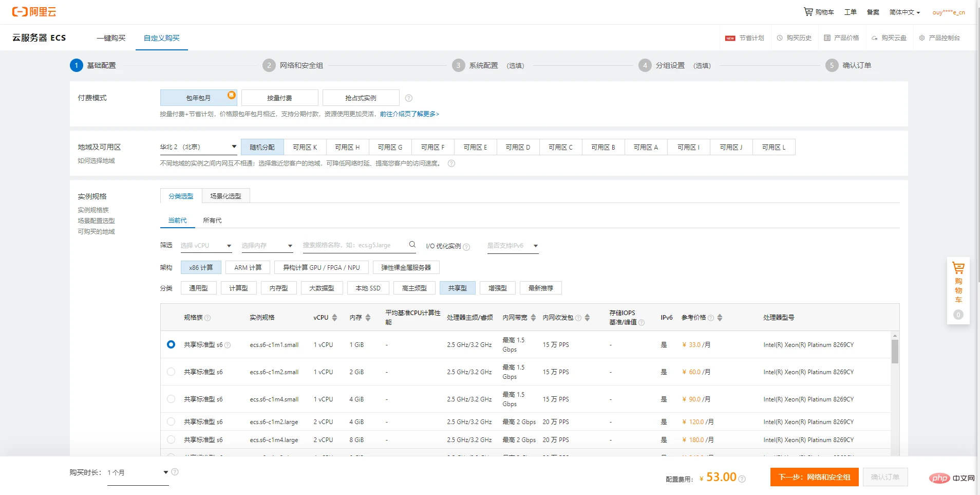Click help icon next to 抢占式实例
The image size is (980, 495).
(x=409, y=98)
